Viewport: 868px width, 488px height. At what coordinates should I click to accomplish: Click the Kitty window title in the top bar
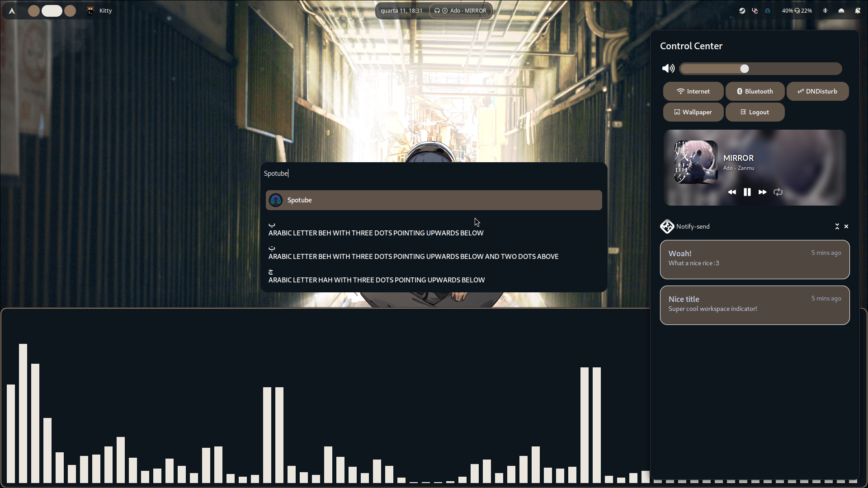tap(105, 11)
